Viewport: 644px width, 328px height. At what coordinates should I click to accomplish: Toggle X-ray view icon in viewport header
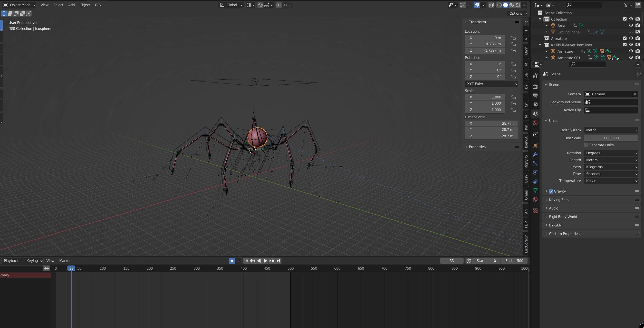(491, 5)
